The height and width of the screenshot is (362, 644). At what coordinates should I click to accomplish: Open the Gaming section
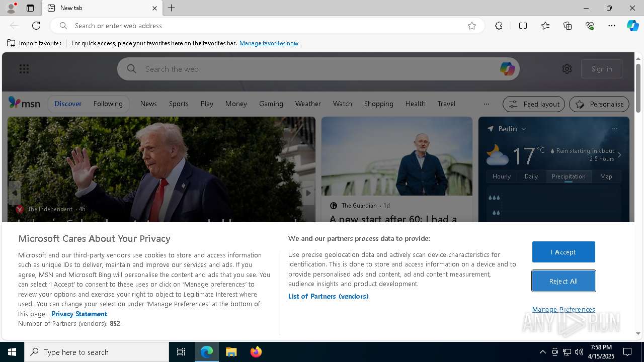click(x=271, y=104)
